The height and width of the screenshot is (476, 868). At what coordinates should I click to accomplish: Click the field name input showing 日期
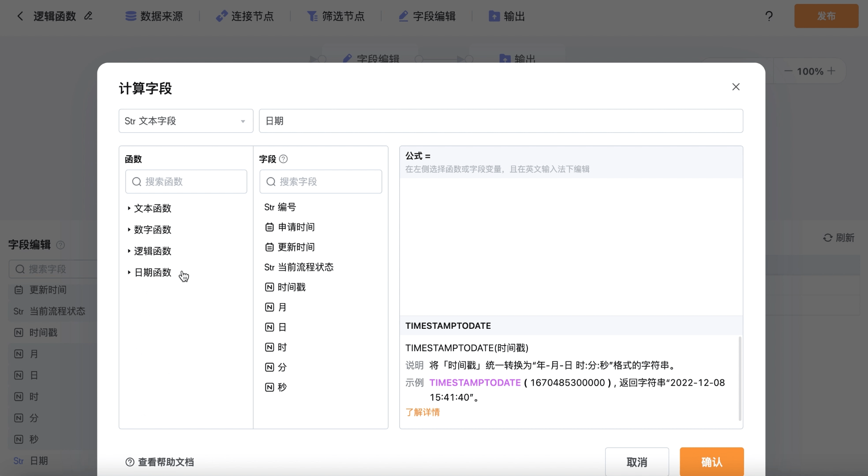point(501,121)
